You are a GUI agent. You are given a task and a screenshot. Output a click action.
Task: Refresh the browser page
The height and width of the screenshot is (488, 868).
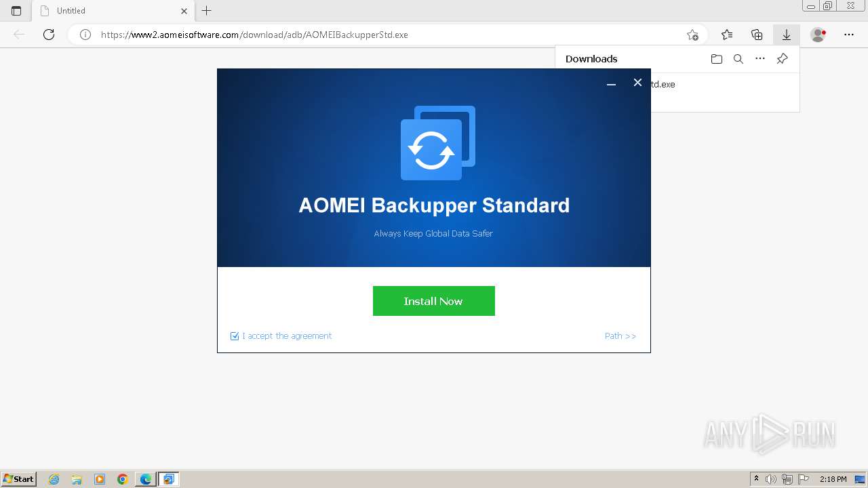(49, 35)
